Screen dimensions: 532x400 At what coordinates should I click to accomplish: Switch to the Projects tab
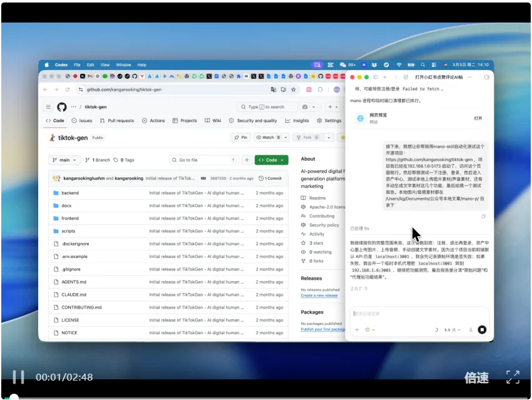pyautogui.click(x=185, y=120)
